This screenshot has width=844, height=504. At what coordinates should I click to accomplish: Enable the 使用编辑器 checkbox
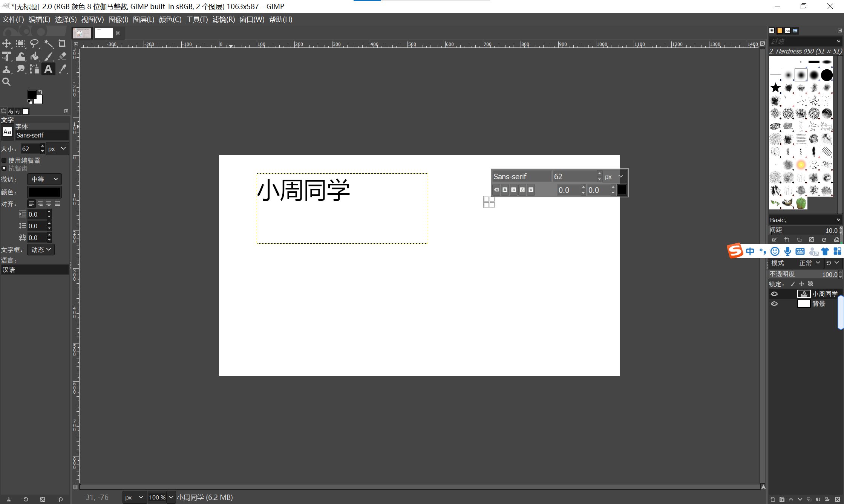tap(4, 160)
